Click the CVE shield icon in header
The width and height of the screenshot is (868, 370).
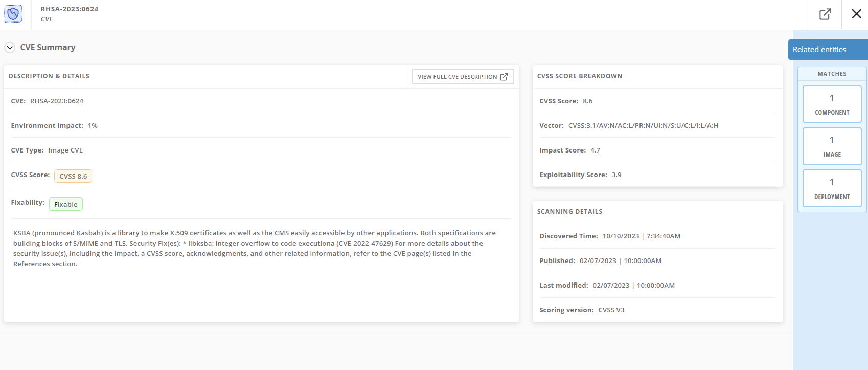(x=13, y=14)
